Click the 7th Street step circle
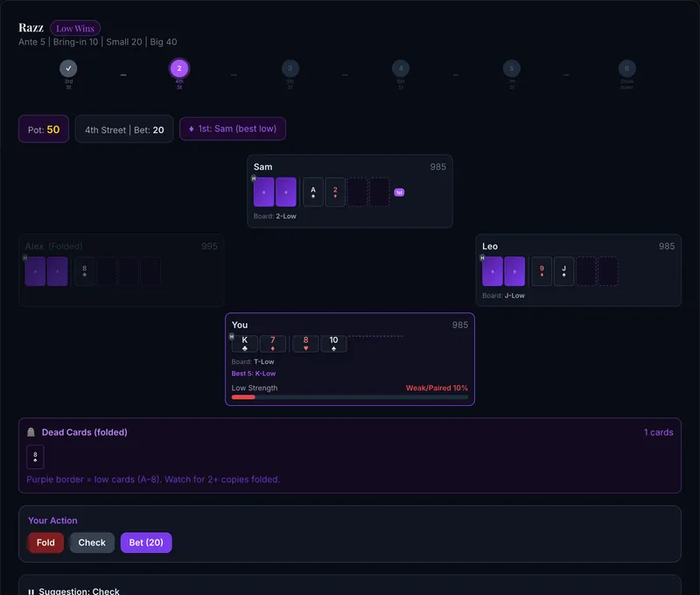Viewport: 700px width, 595px height. [512, 68]
